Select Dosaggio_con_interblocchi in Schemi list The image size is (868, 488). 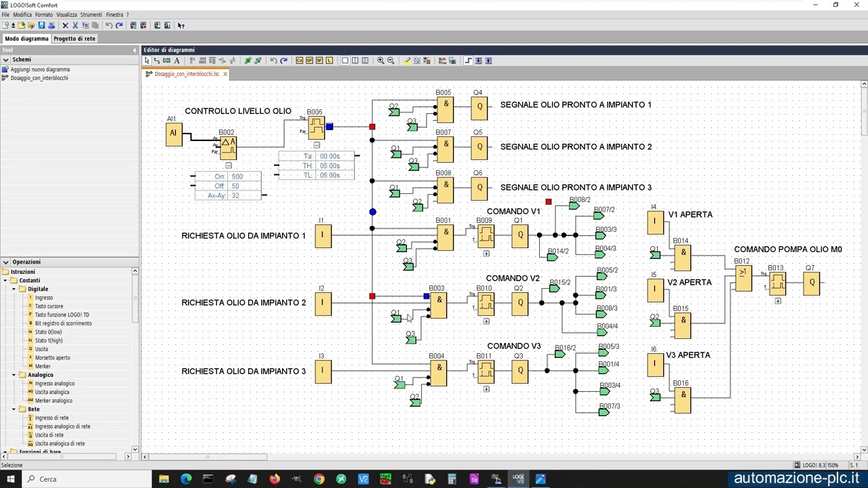39,78
